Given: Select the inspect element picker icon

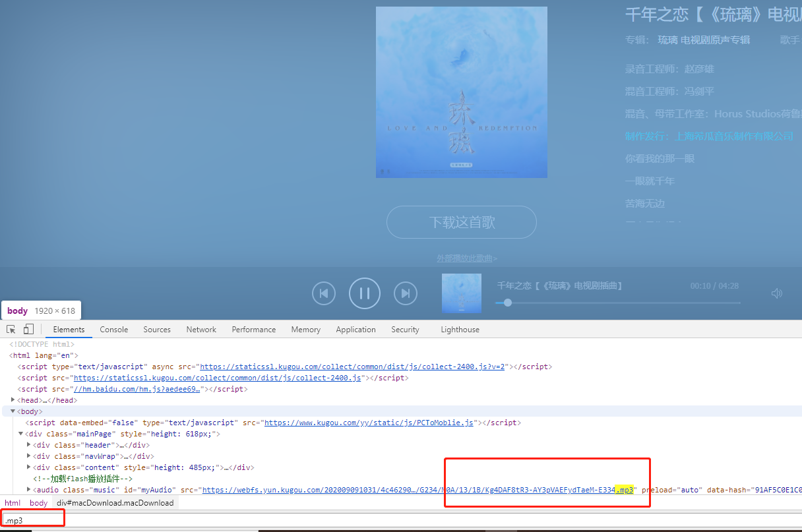Looking at the screenshot, I should coord(11,329).
